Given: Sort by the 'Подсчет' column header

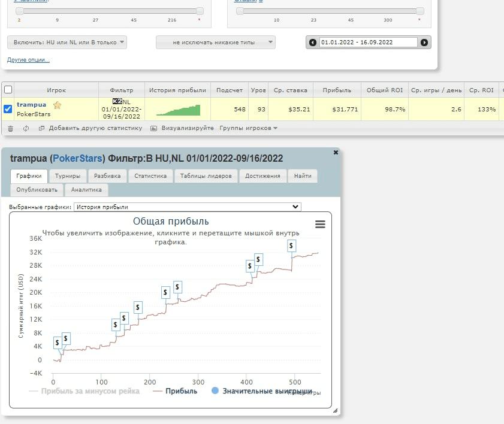Looking at the screenshot, I should click(x=230, y=90).
